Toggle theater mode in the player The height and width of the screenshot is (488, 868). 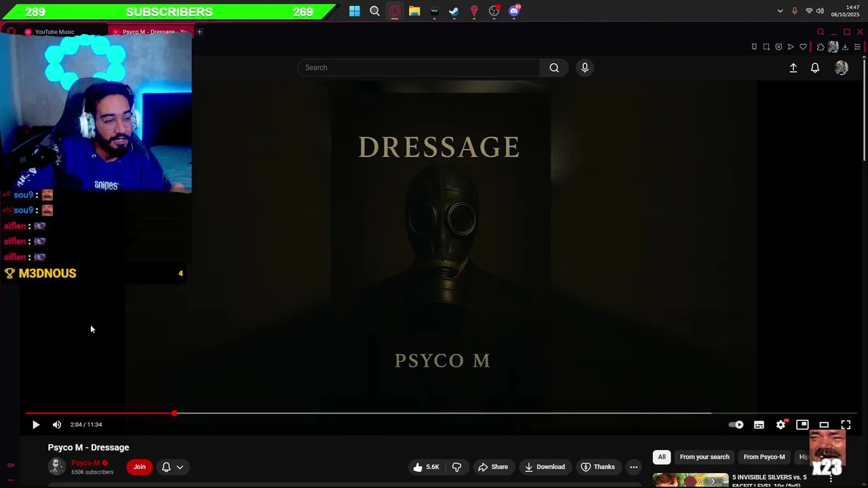point(824,425)
